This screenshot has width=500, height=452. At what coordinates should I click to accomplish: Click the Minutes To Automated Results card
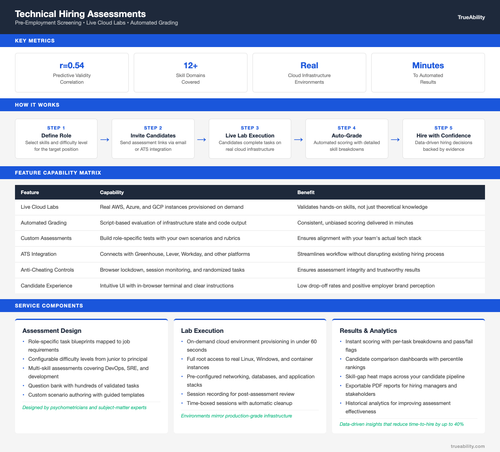428,73
